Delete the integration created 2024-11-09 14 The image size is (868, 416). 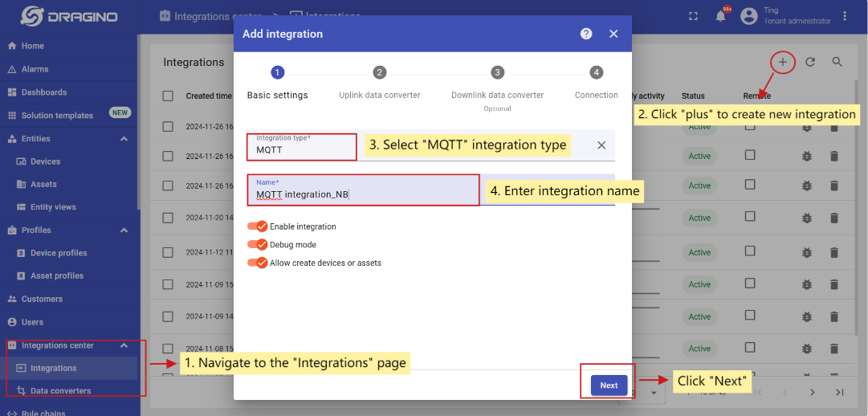click(x=834, y=317)
